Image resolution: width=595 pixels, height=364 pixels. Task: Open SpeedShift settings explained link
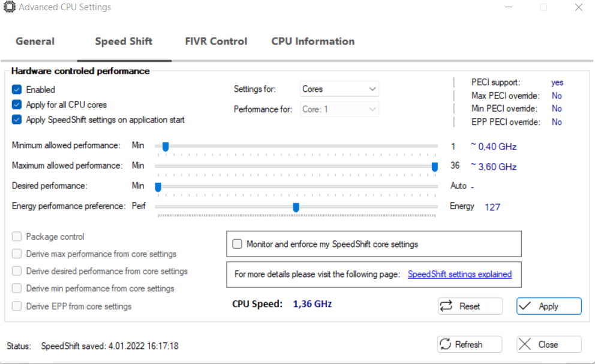(459, 274)
